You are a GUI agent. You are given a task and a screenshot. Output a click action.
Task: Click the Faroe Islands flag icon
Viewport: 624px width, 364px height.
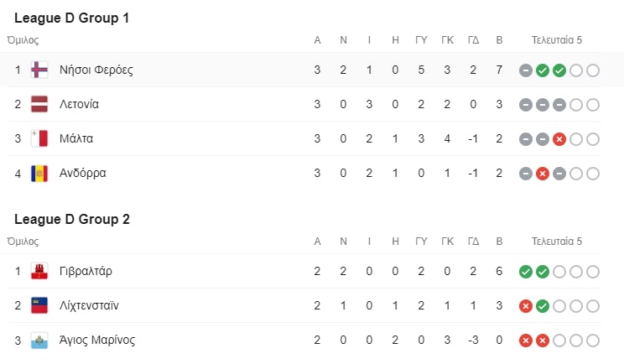(39, 70)
